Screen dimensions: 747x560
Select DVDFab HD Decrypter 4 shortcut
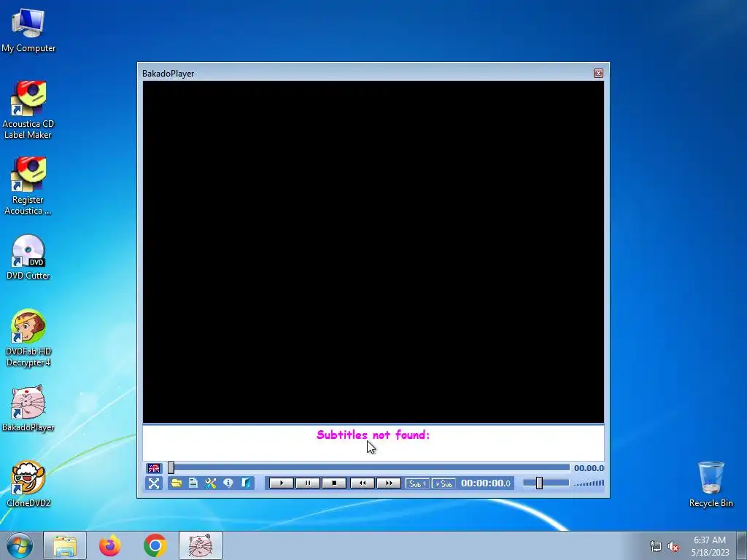pos(28,338)
